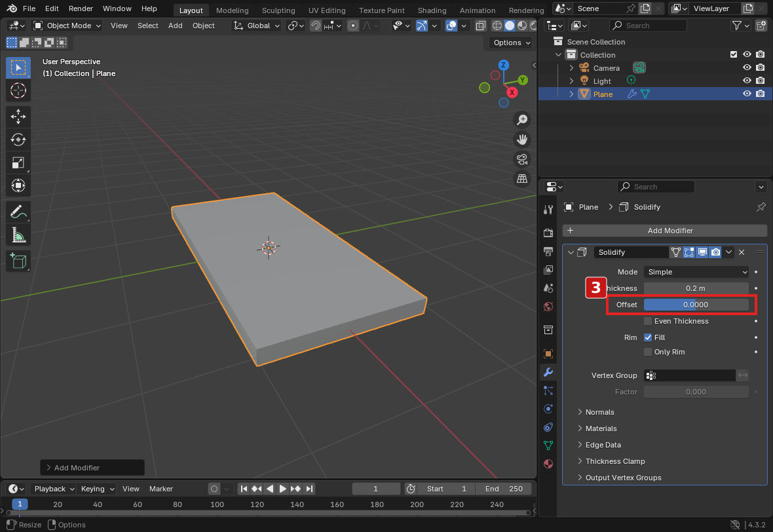Click the pan view hand icon
This screenshot has width=773, height=532.
click(522, 140)
